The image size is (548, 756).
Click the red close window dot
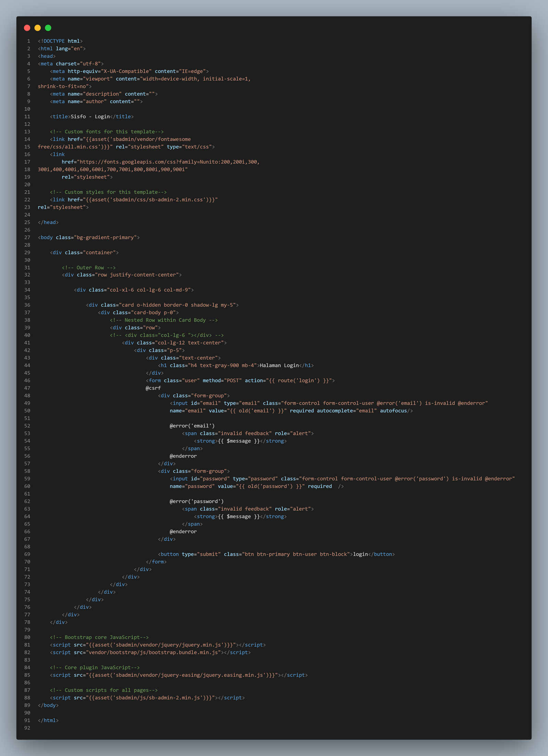pos(27,28)
